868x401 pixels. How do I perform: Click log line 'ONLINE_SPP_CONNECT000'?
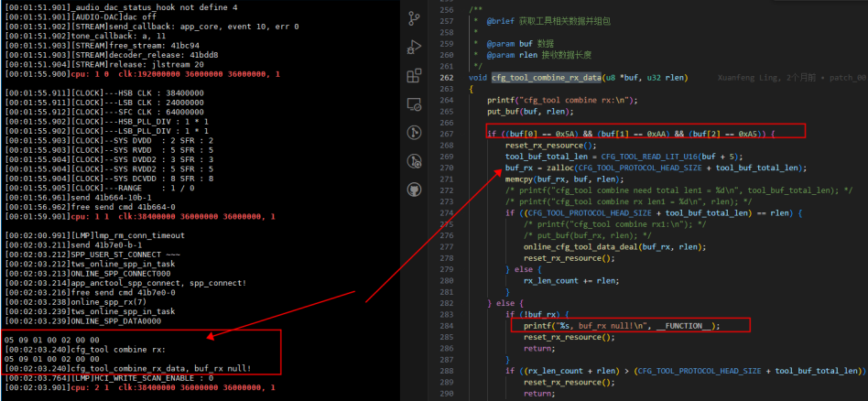tap(88, 274)
